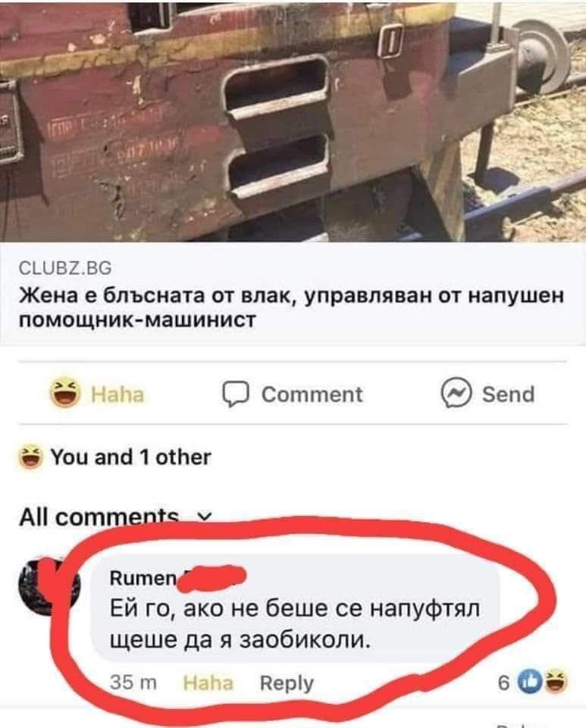Viewport: 586px width, 728px height.
Task: Click the Messenger Send icon
Action: tap(456, 393)
